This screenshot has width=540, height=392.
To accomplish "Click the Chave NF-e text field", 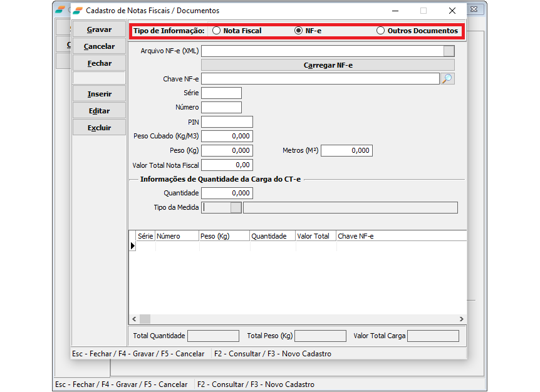I will (320, 78).
